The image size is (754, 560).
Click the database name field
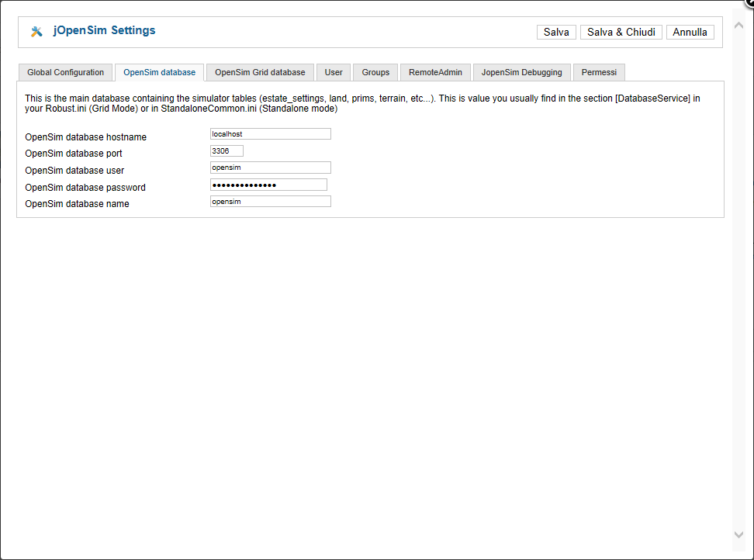click(270, 202)
